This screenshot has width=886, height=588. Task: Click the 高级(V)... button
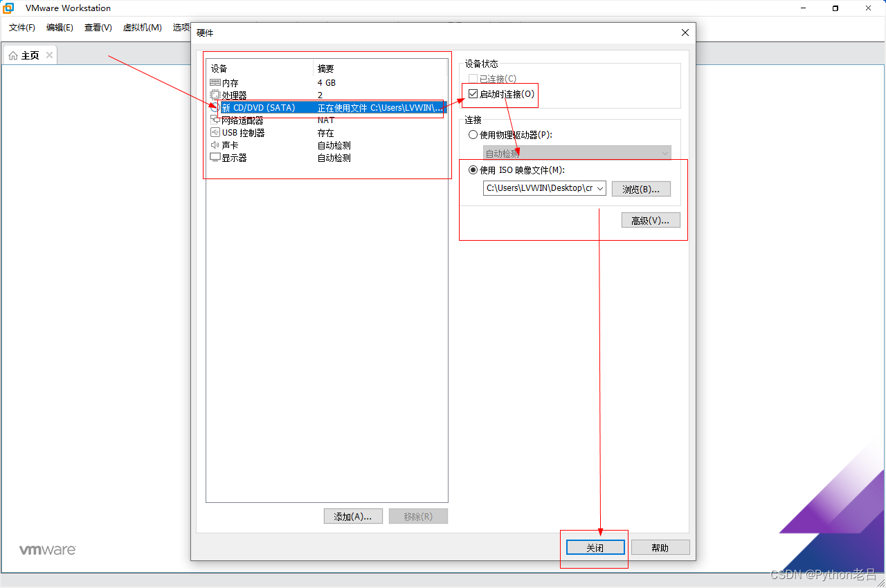(651, 221)
